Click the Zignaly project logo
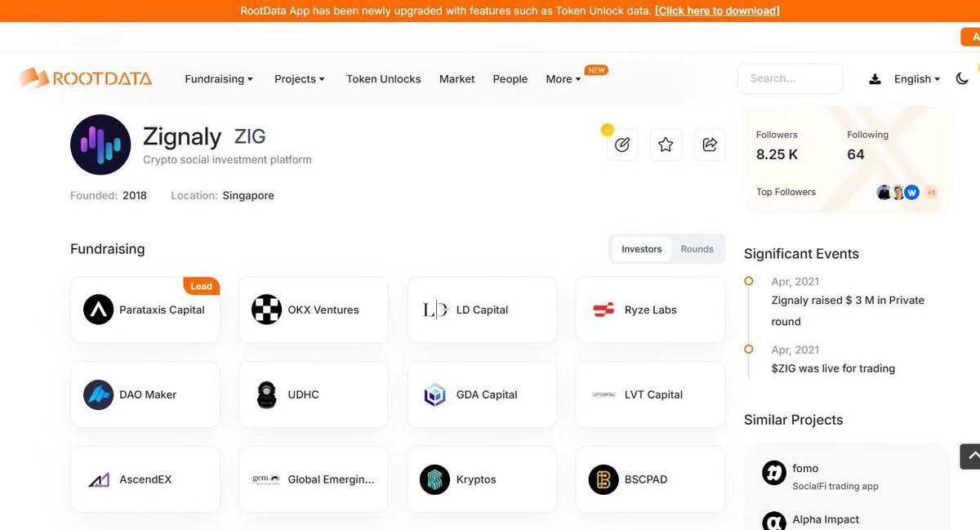 coord(100,145)
